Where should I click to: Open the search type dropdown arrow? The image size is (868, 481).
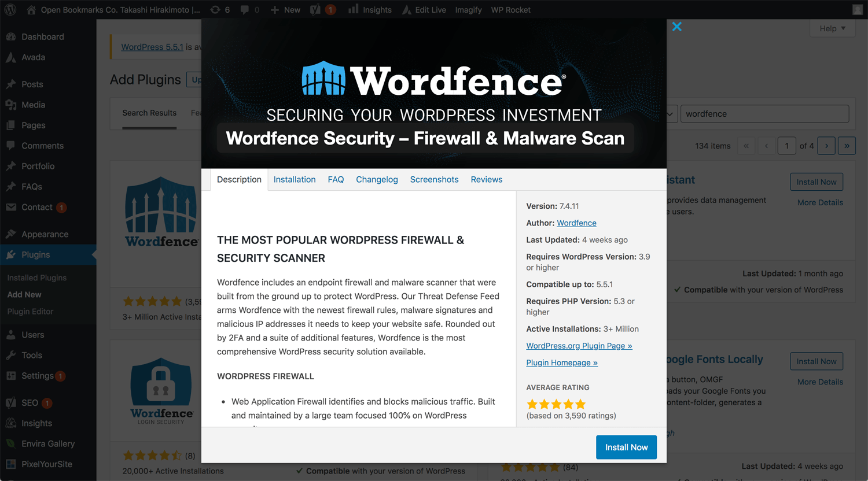pyautogui.click(x=670, y=114)
